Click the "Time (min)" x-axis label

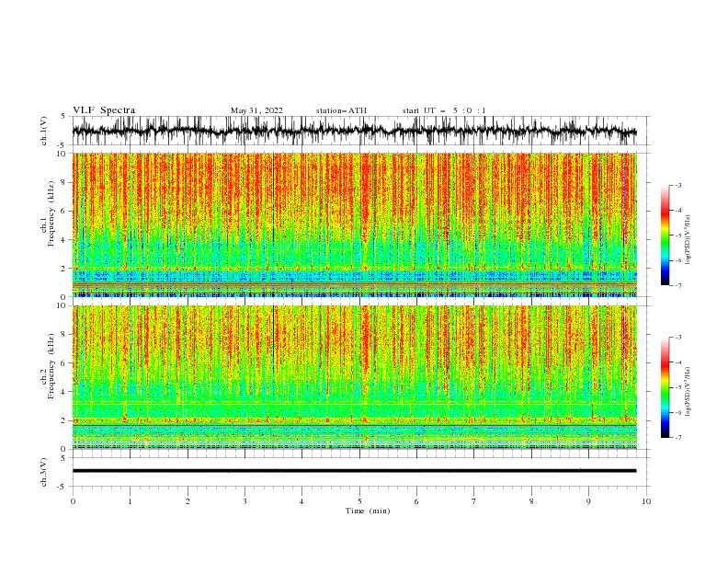click(x=368, y=511)
